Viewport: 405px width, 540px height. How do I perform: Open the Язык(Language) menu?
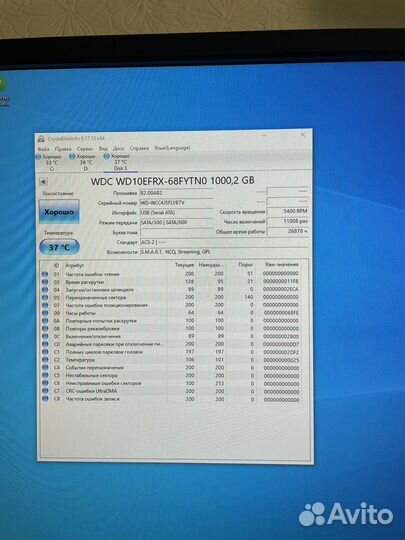pos(172,148)
